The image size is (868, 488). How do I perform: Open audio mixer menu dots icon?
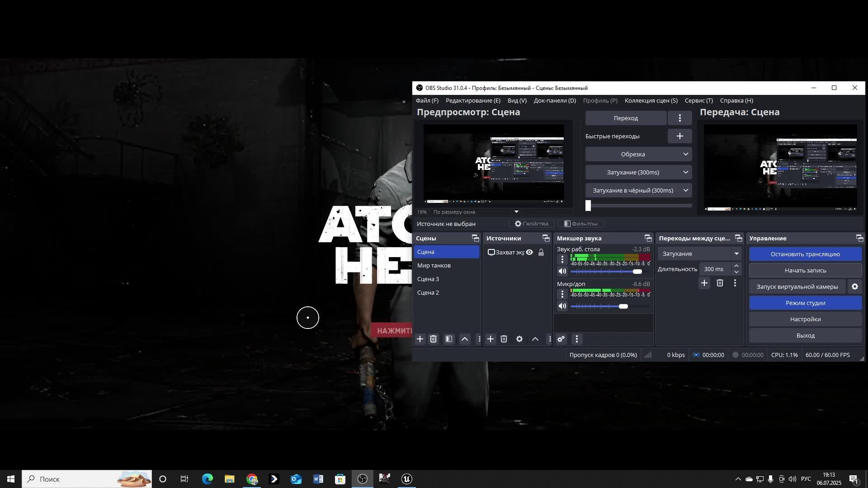[x=576, y=339]
